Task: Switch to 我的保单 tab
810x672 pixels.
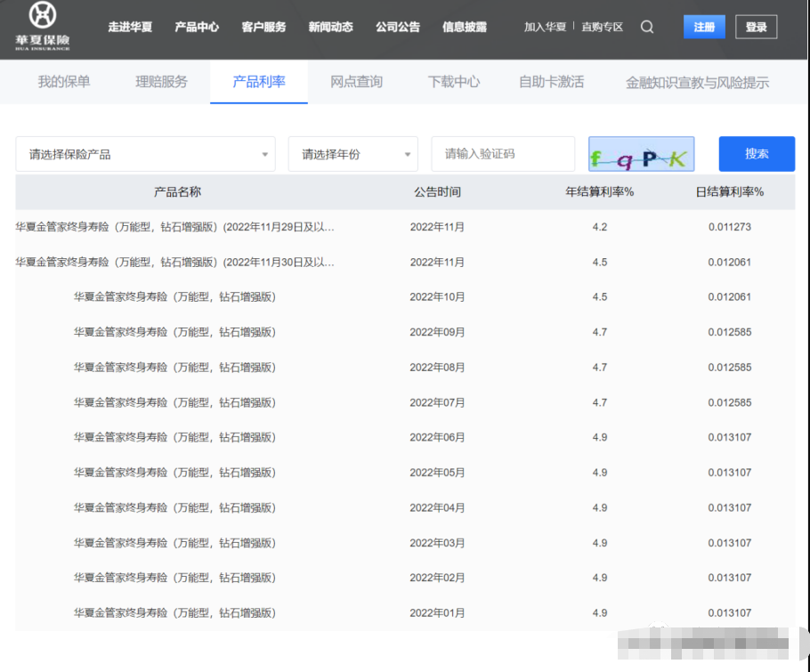Action: [64, 82]
